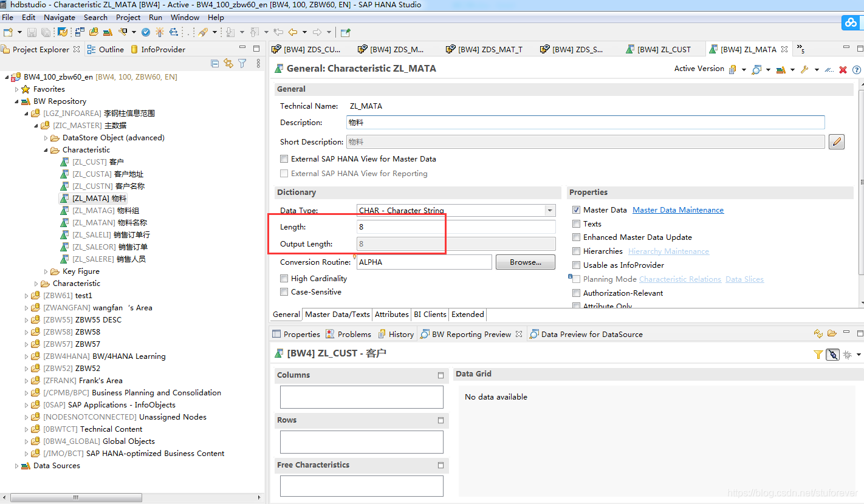Click the Hierarchy Maintenance link

[668, 251]
